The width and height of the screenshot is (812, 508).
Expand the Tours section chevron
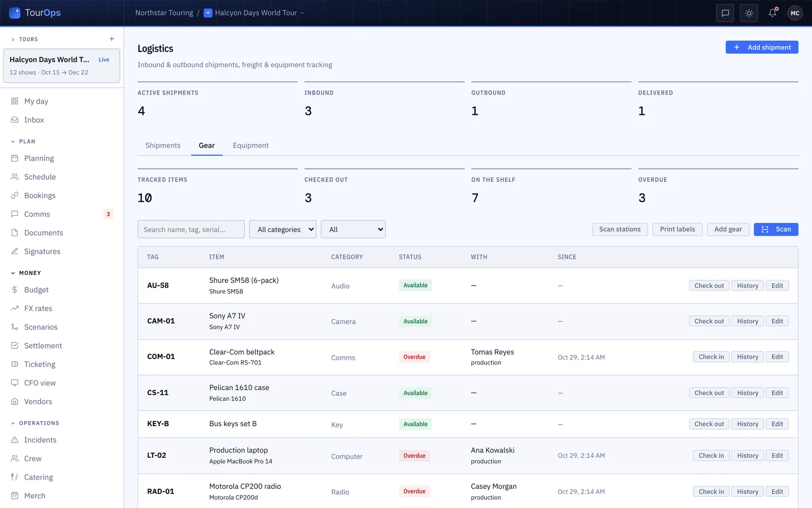13,39
